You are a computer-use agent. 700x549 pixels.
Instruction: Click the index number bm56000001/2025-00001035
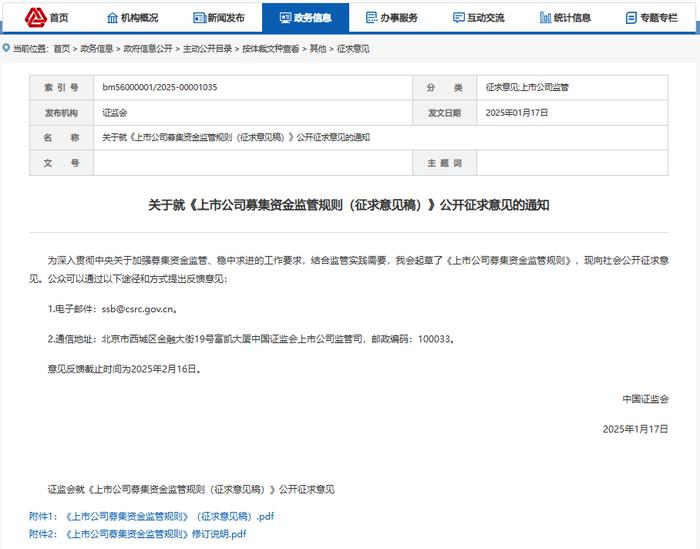(x=160, y=88)
